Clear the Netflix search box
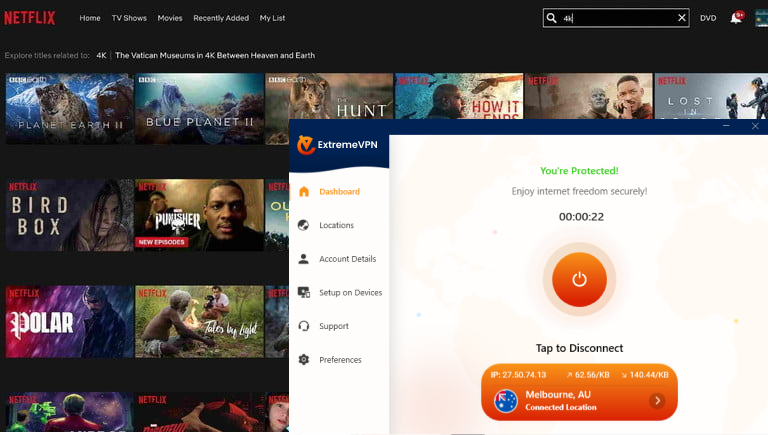The image size is (768, 435). (681, 18)
